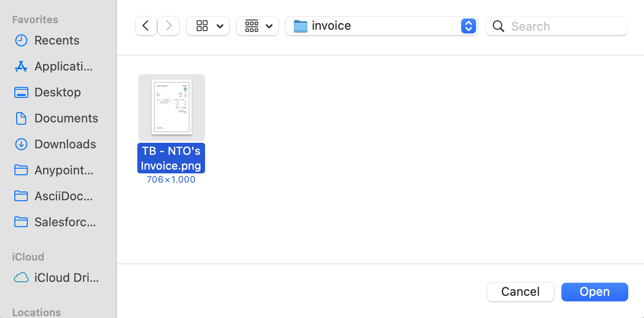Open Desktop in the sidebar
Viewport: 644px width, 318px height.
tap(58, 92)
